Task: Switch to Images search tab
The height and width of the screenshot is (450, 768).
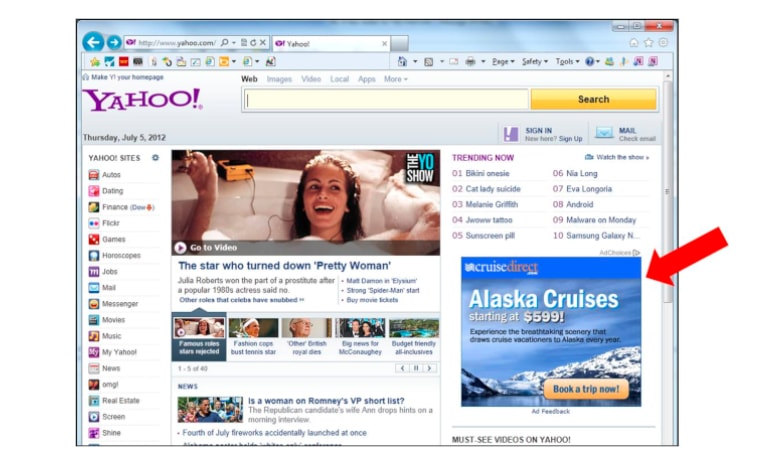Action: [279, 79]
